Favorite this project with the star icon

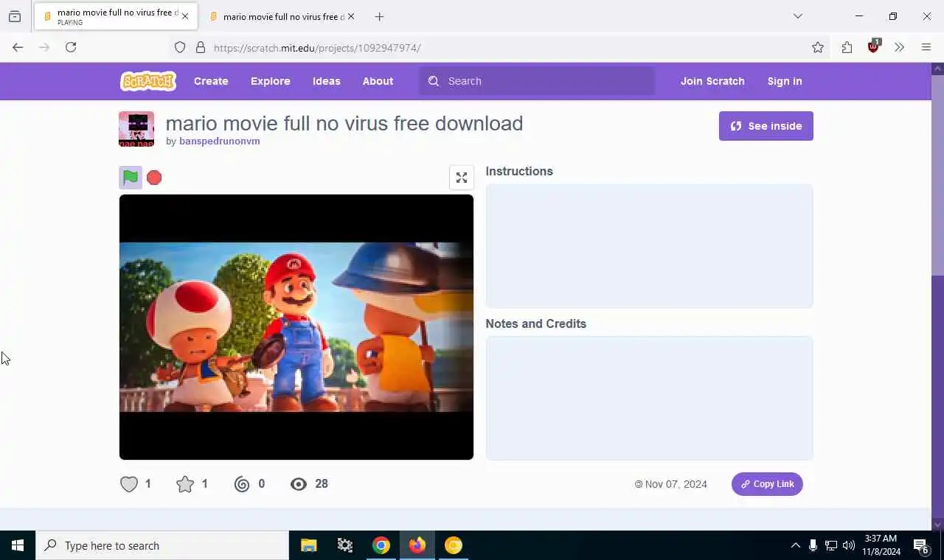click(x=185, y=484)
